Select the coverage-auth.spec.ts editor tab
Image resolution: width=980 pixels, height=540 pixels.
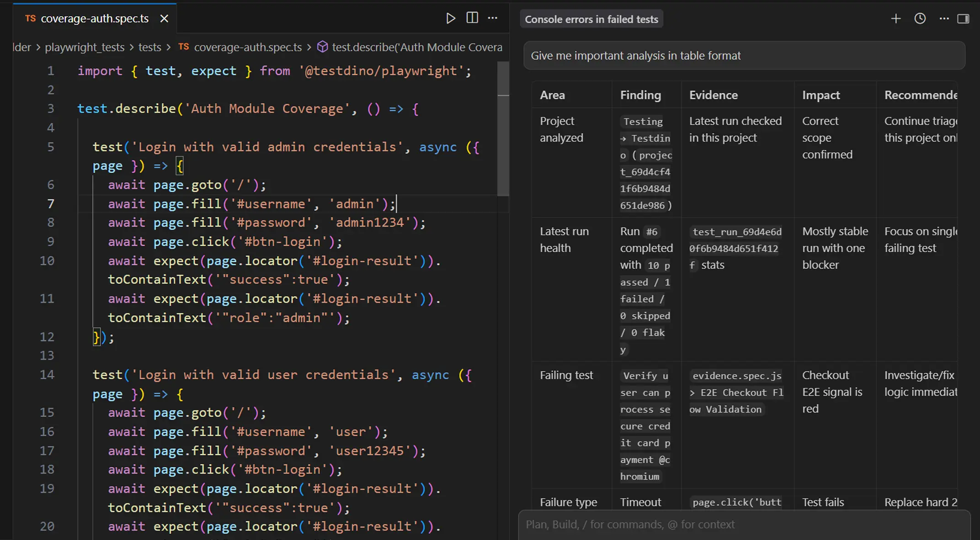tap(95, 18)
